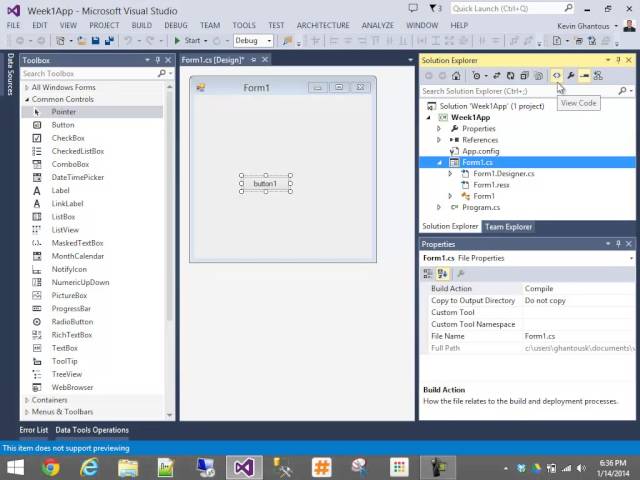Click the Open File folder icon
This screenshot has width=640, height=480.
click(x=82, y=40)
